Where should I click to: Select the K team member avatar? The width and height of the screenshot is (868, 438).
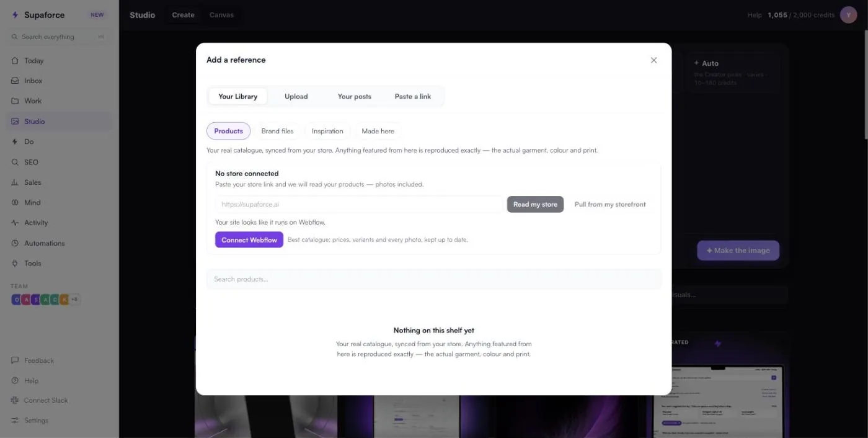tap(64, 300)
